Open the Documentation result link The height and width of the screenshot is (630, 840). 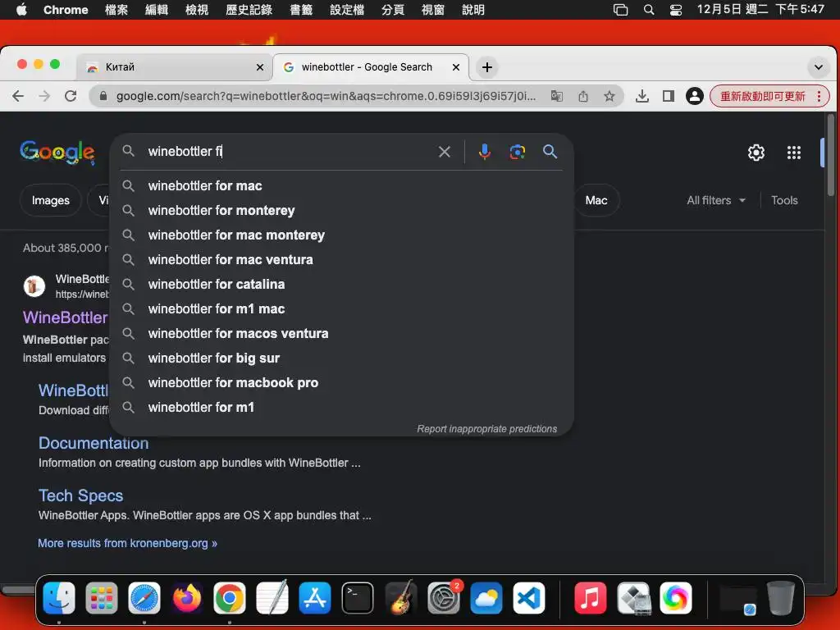click(x=94, y=443)
